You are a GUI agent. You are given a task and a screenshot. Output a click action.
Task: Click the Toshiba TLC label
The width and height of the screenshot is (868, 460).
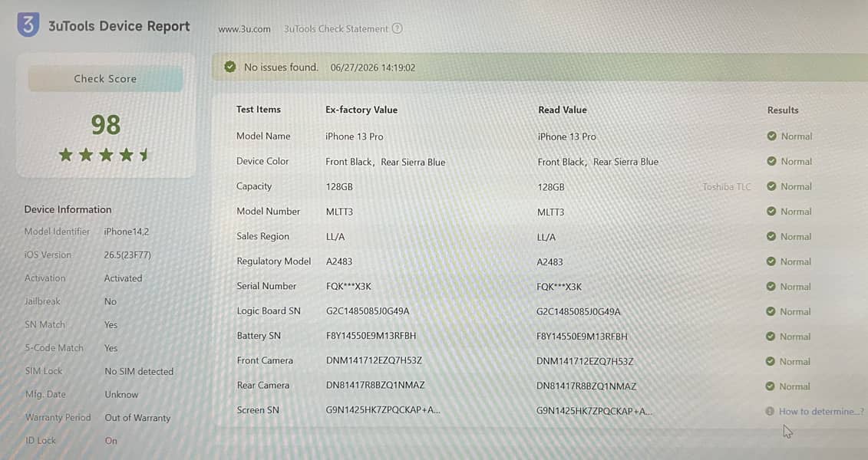point(726,187)
